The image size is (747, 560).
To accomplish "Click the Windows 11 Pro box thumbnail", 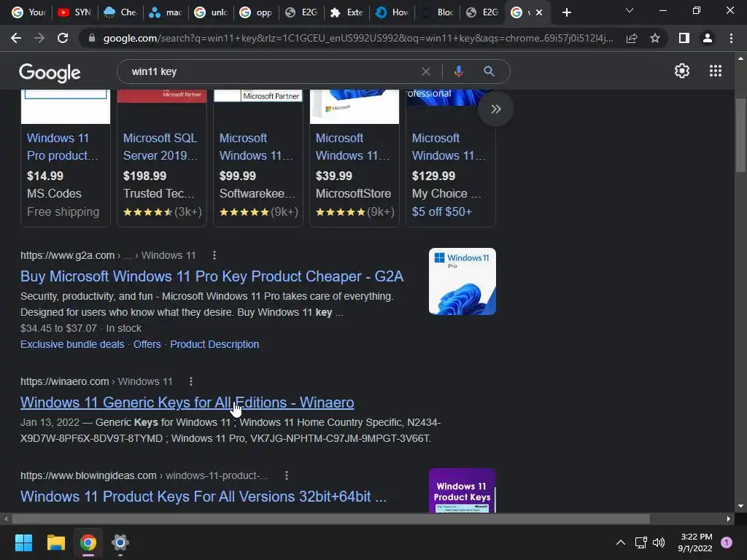I will point(462,281).
